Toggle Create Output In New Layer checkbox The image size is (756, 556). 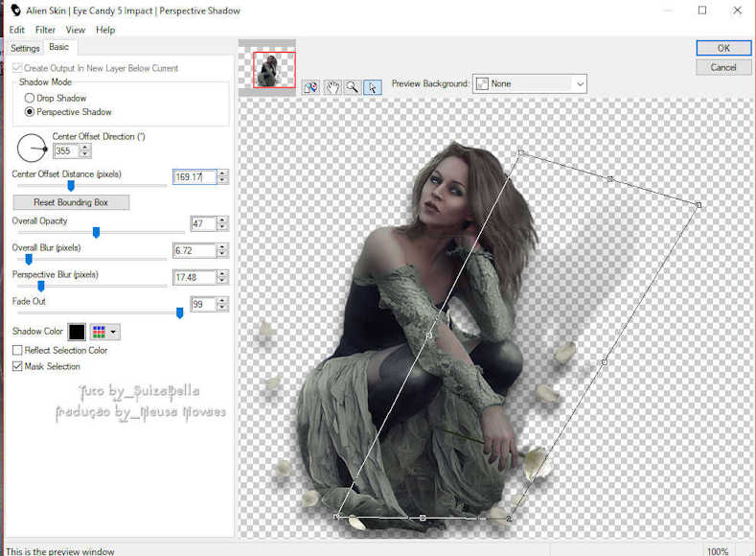click(17, 68)
